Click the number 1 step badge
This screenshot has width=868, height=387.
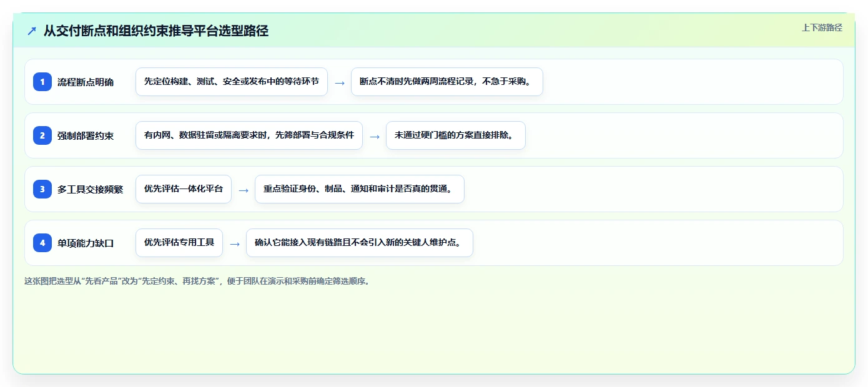point(42,82)
